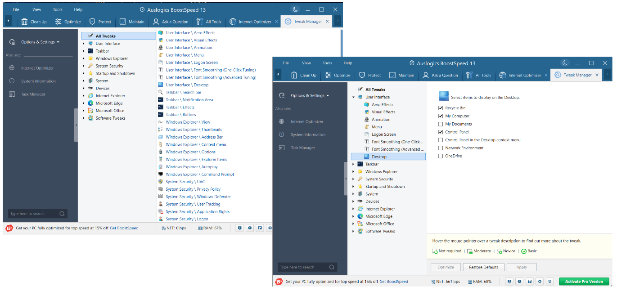Click sidebar collapse handle in front window
Viewport: 644px width, 300px height.
tap(346, 179)
